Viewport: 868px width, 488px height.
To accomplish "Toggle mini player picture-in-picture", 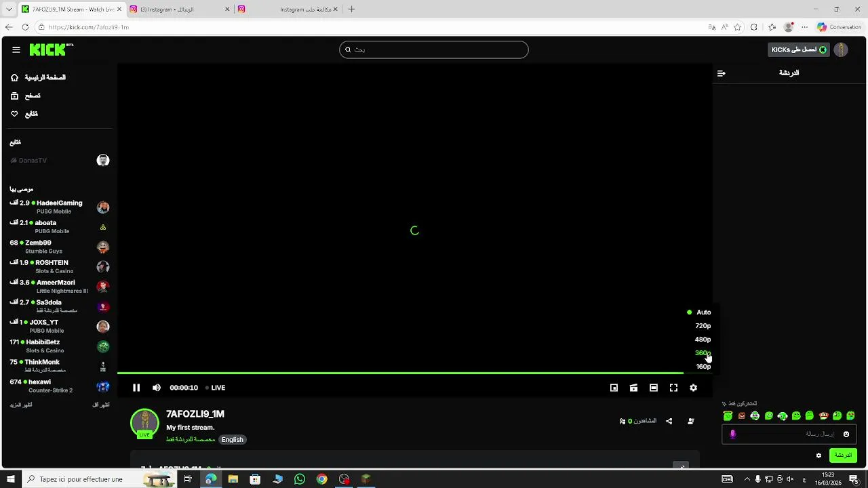I will point(614,388).
